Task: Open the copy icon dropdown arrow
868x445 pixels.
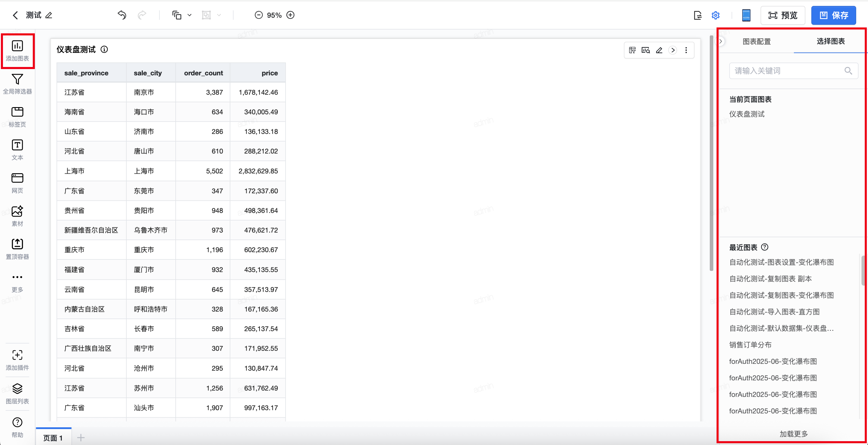Action: [189, 15]
